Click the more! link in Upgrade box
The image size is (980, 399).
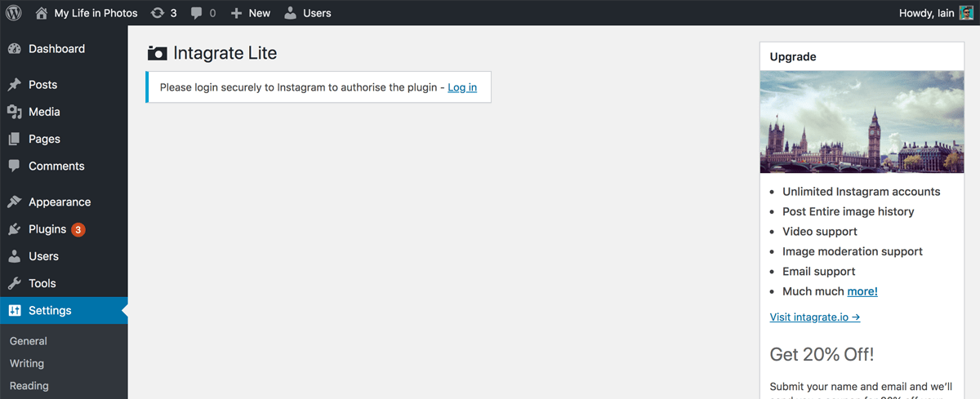click(x=862, y=291)
